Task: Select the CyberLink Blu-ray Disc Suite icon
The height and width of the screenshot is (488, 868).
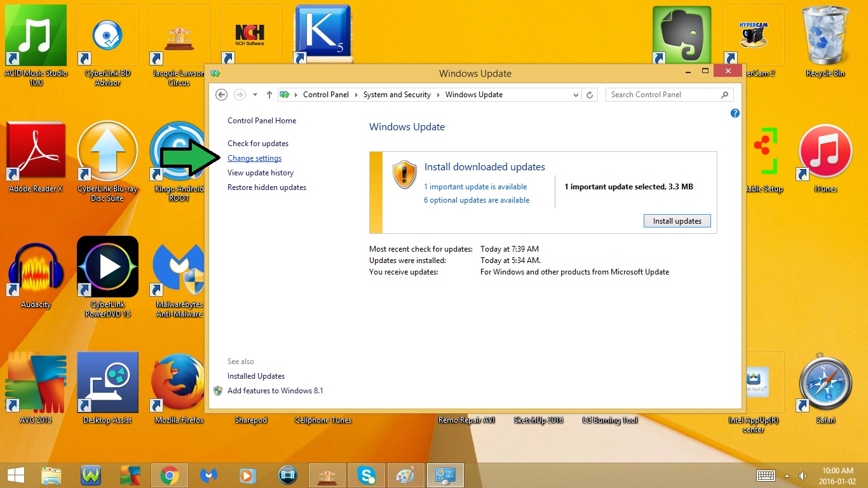Action: tap(107, 161)
